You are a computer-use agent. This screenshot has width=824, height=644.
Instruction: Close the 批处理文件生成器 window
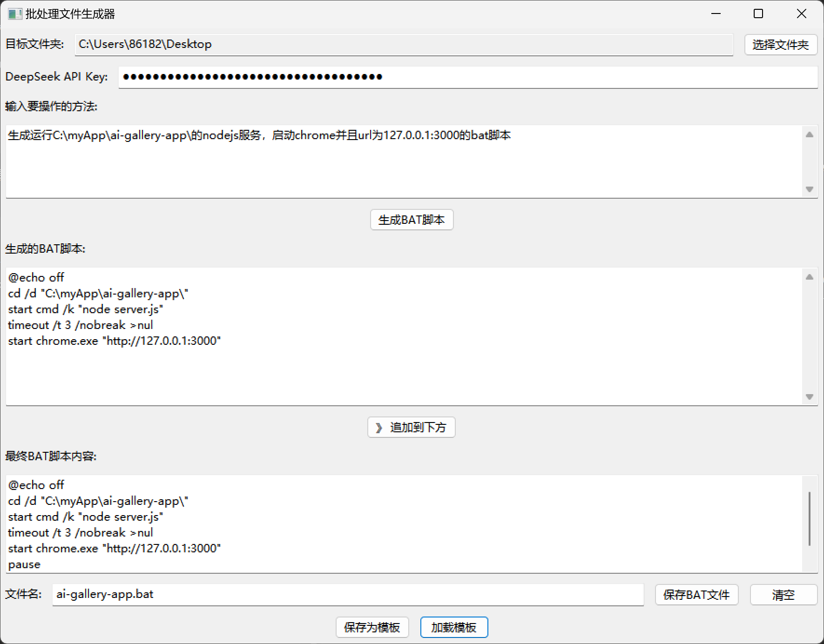(801, 14)
